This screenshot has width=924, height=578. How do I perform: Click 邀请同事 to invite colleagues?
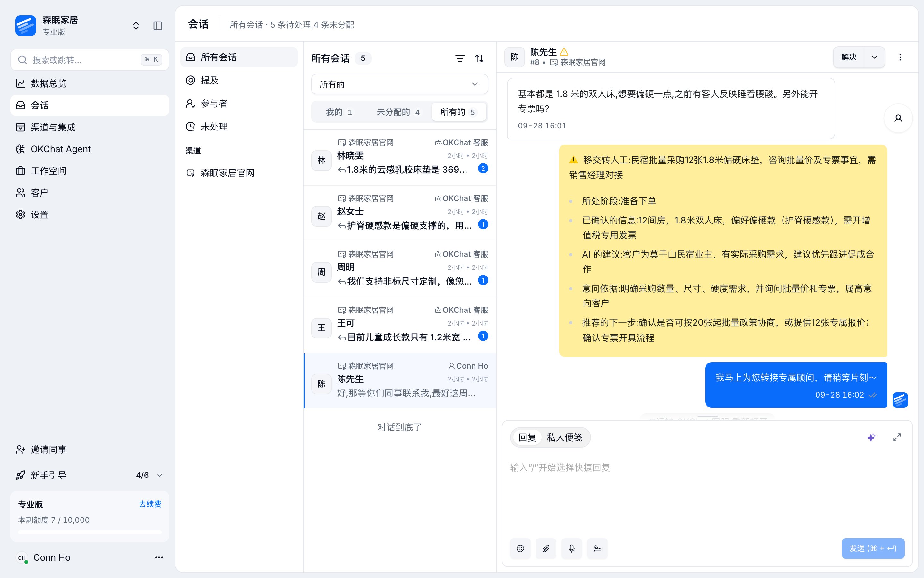pos(90,450)
